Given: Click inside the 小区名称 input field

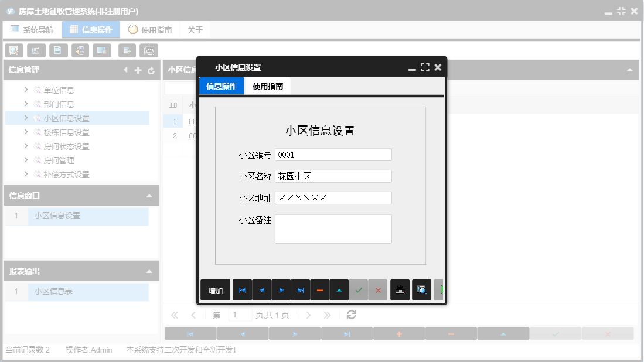Looking at the screenshot, I should 332,176.
